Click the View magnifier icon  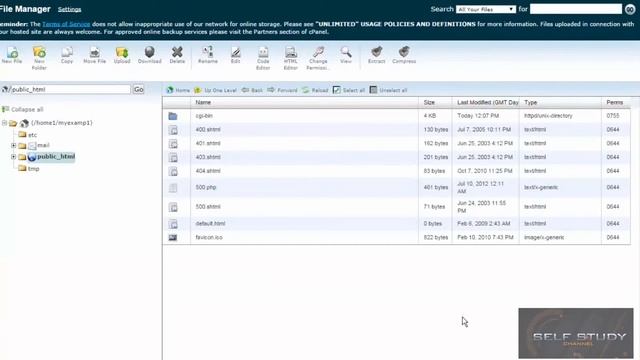[x=346, y=55]
